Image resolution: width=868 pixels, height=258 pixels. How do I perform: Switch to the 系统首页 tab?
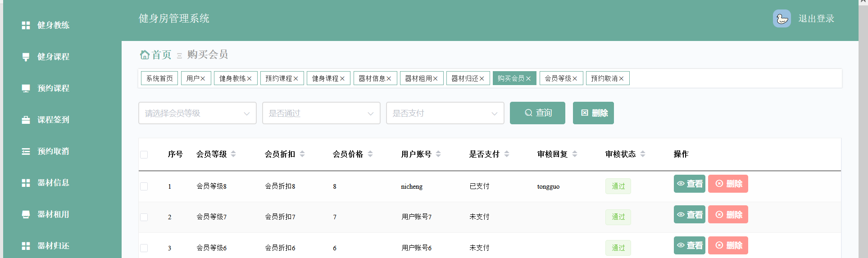tap(159, 78)
